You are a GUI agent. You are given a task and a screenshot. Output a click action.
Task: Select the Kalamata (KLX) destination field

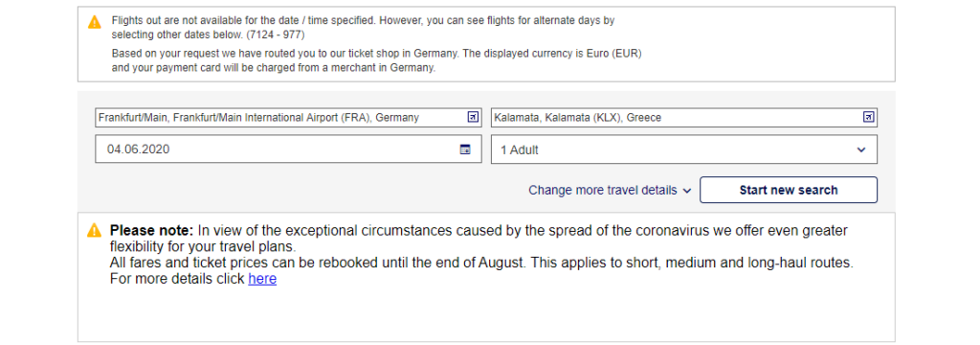(683, 118)
